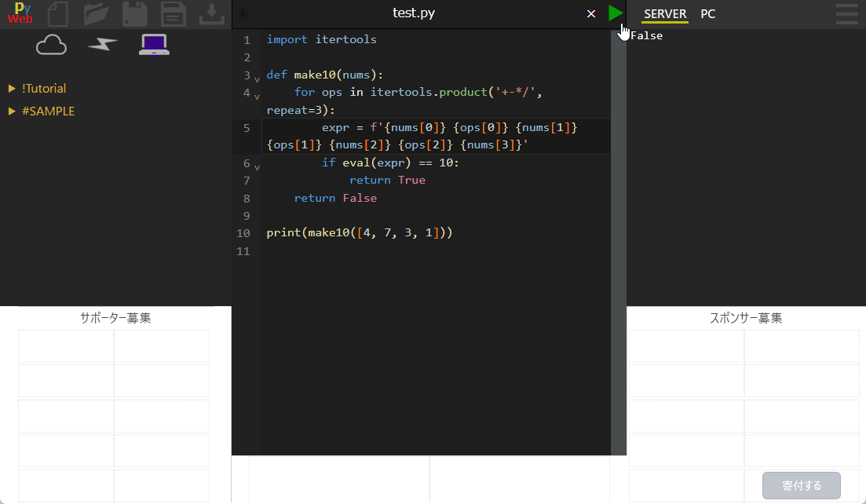Expand the !Tutorial folder arrow
The image size is (866, 504).
(12, 89)
